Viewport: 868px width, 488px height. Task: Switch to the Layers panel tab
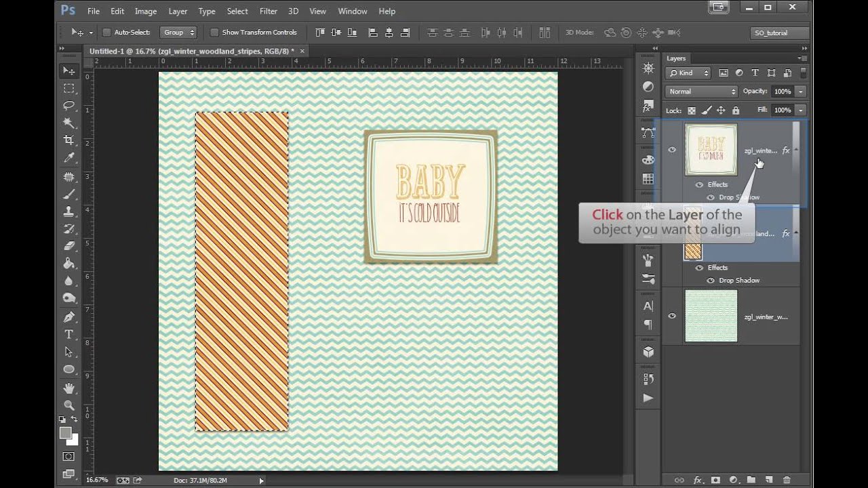tap(676, 58)
